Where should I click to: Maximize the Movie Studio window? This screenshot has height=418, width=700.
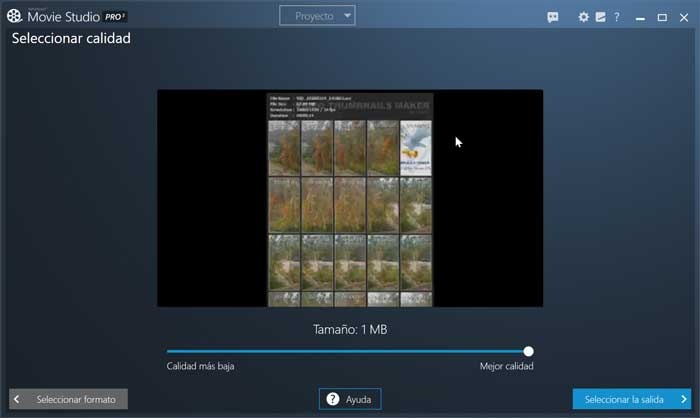(x=662, y=17)
